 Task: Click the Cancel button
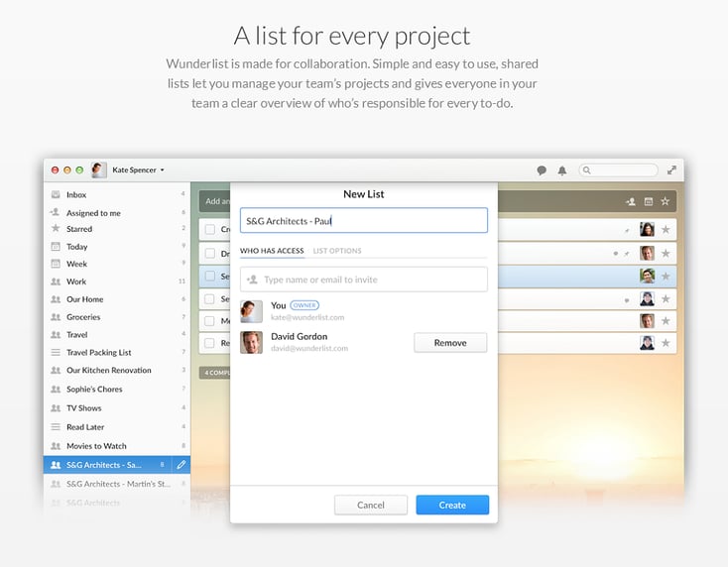pos(371,505)
